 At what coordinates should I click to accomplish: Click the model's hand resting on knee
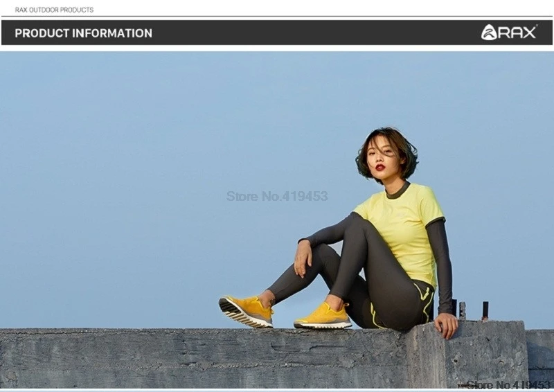(303, 258)
